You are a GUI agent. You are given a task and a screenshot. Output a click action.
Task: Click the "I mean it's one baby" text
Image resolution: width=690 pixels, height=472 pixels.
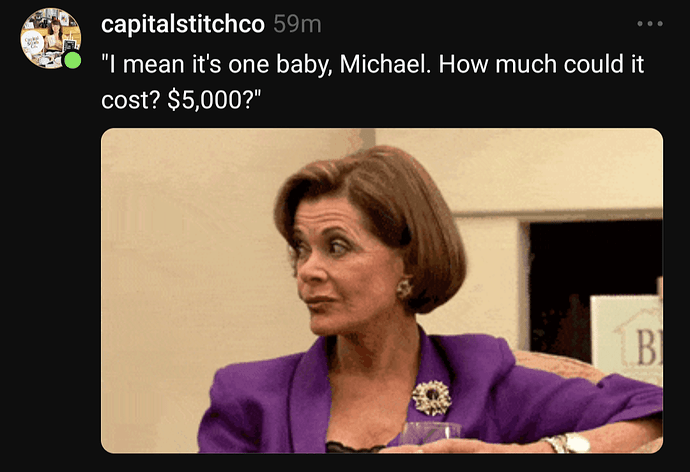(217, 65)
